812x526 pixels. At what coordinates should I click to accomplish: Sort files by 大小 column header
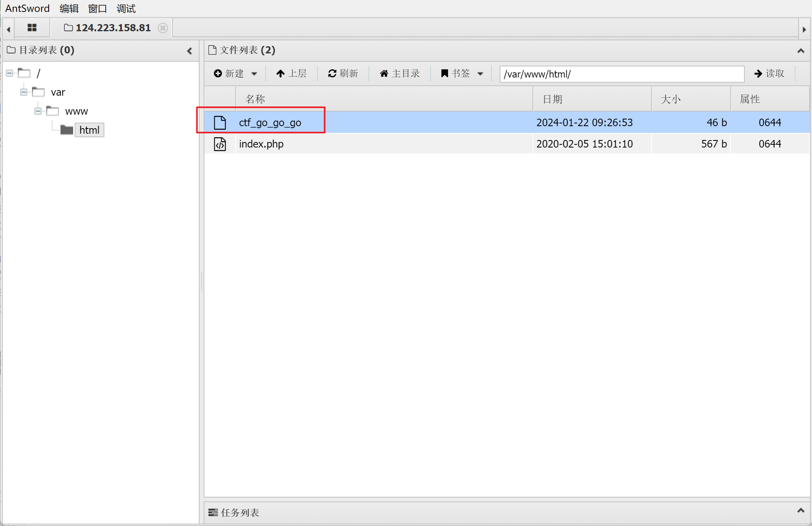point(670,99)
